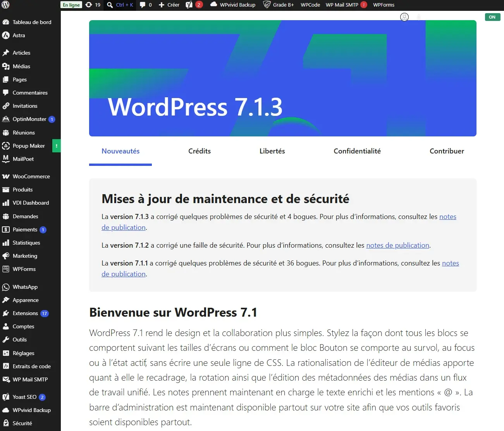
Task: Open MailPoet in the sidebar
Action: tap(30, 159)
